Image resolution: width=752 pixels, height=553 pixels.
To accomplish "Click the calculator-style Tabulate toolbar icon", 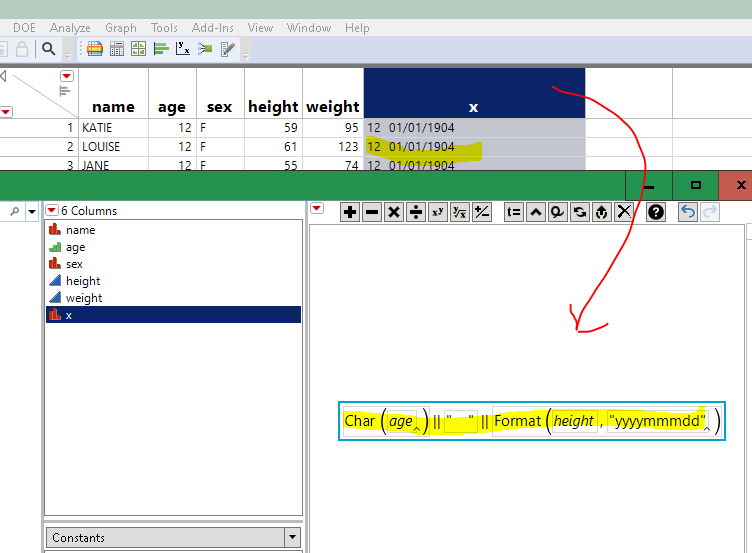I will tap(117, 49).
